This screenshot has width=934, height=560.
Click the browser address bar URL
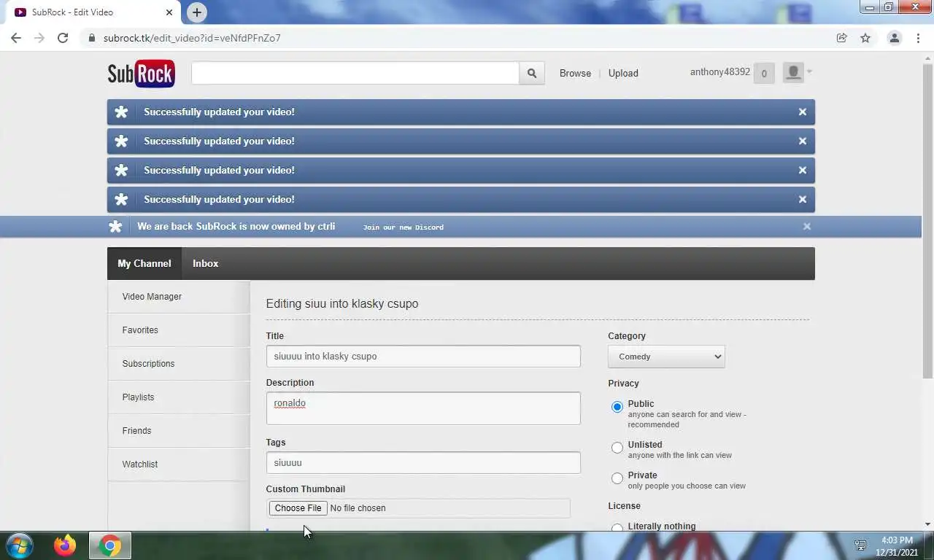pos(192,38)
